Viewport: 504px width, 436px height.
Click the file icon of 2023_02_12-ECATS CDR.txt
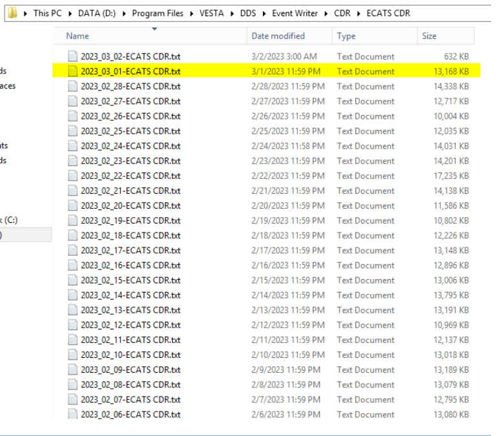(72, 325)
